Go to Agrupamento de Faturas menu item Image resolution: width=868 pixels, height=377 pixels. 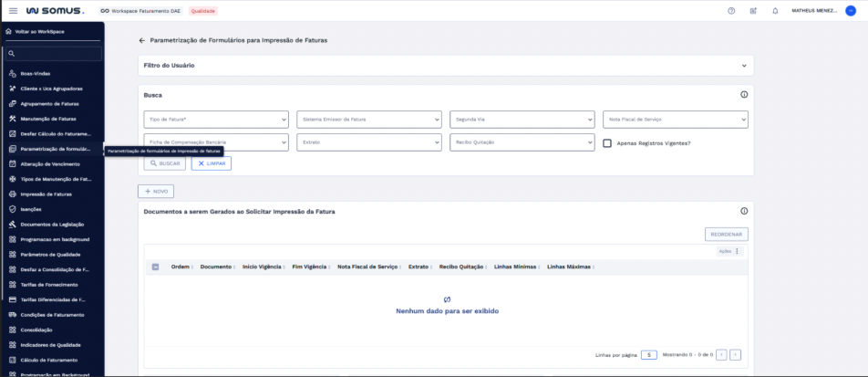click(49, 103)
